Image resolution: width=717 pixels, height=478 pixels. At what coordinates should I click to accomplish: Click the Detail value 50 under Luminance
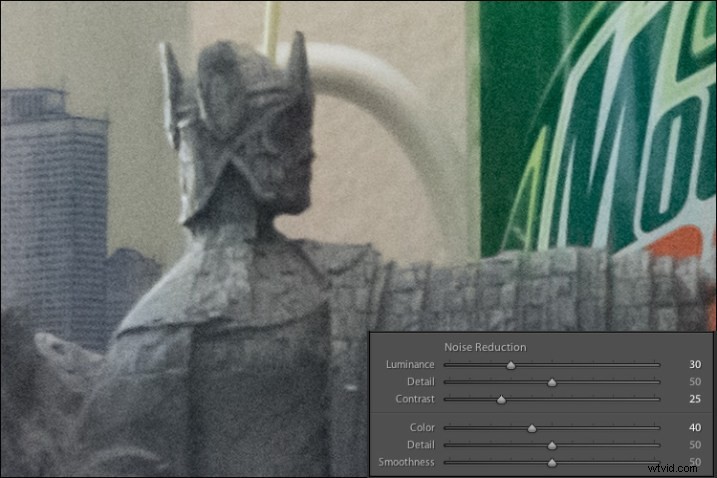coord(695,381)
